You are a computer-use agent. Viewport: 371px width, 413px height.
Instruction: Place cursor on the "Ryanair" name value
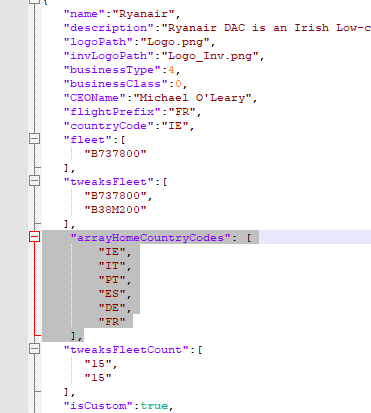click(144, 14)
